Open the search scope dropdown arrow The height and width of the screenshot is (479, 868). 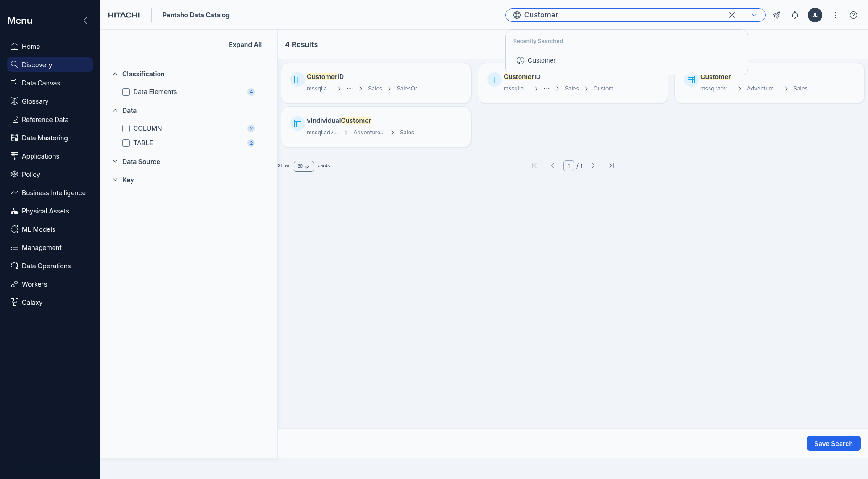click(x=754, y=15)
